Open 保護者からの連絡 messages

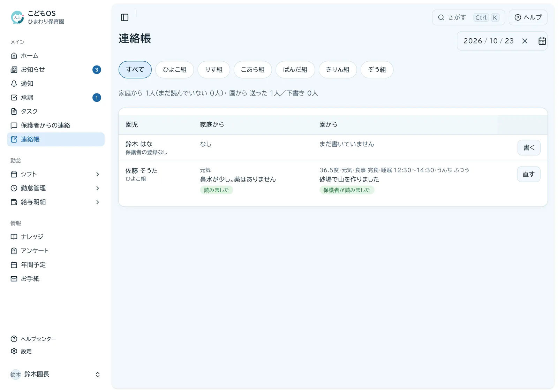56,125
